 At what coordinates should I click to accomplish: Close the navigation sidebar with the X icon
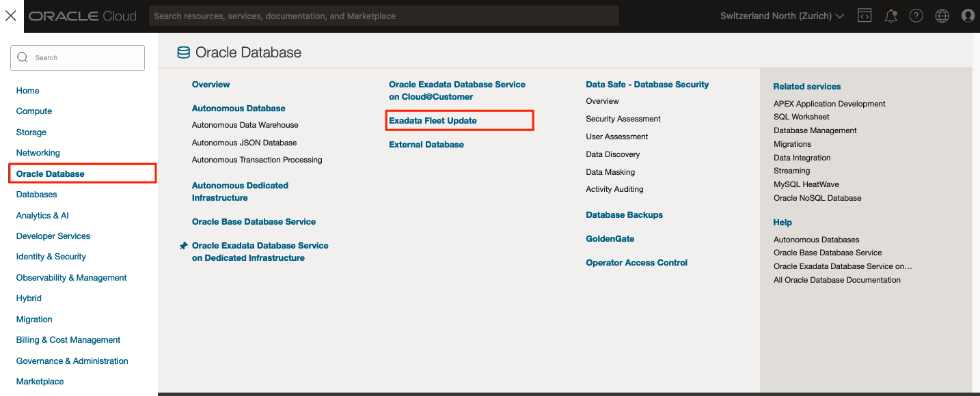click(x=10, y=15)
